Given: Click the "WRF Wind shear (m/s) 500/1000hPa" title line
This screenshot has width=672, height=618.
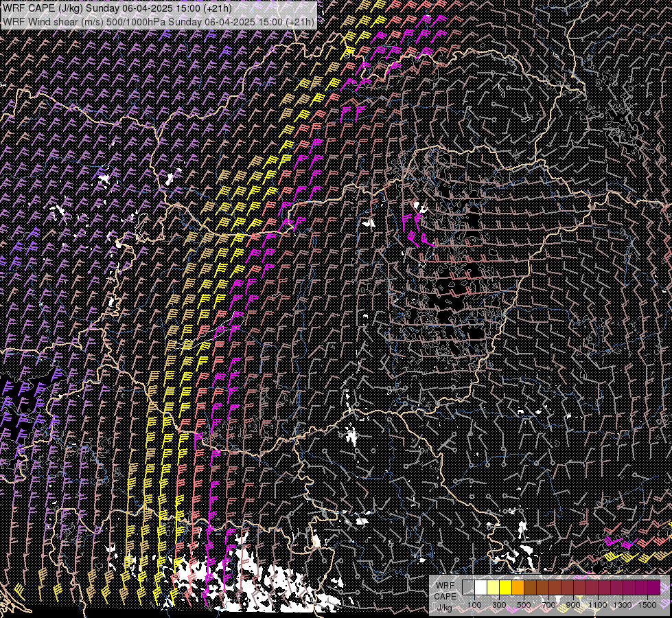Looking at the screenshot, I should coord(158,21).
